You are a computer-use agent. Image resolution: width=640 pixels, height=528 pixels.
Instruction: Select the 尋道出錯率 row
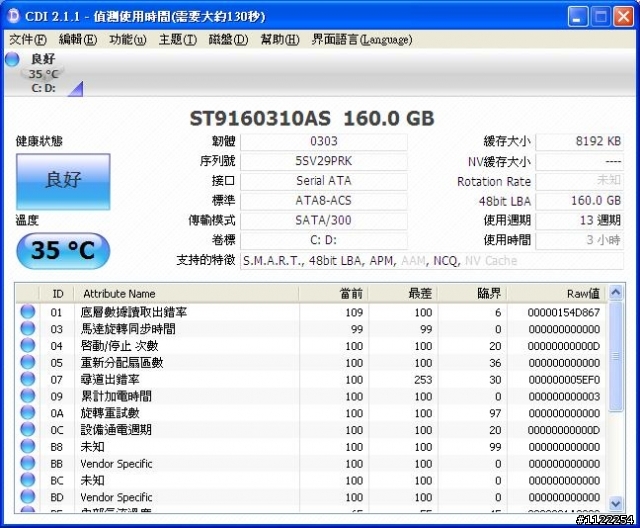click(311, 379)
